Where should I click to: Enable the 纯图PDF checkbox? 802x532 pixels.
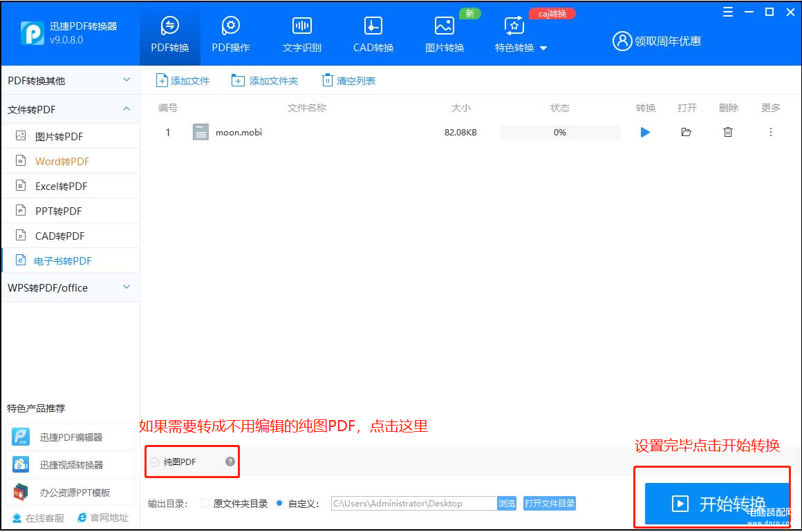155,462
